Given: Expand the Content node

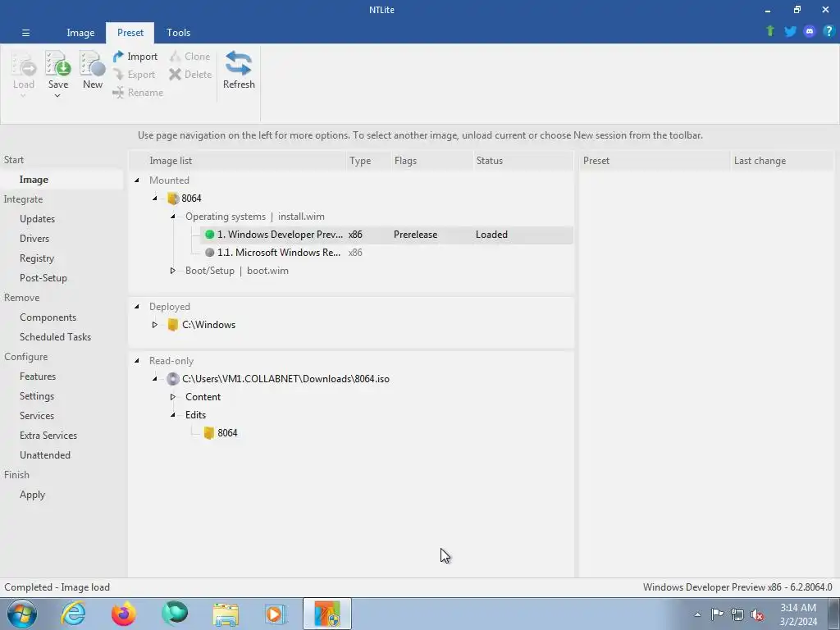Looking at the screenshot, I should pos(172,397).
